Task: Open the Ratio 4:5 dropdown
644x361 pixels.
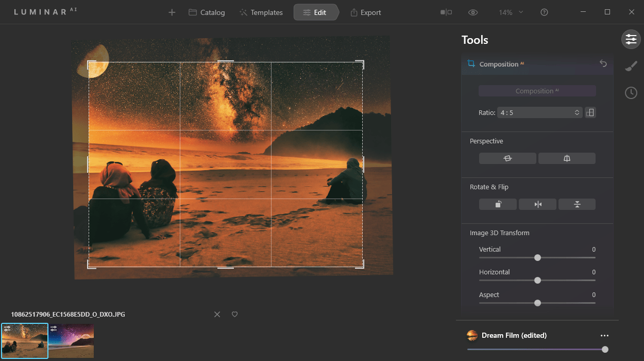Action: [x=540, y=112]
